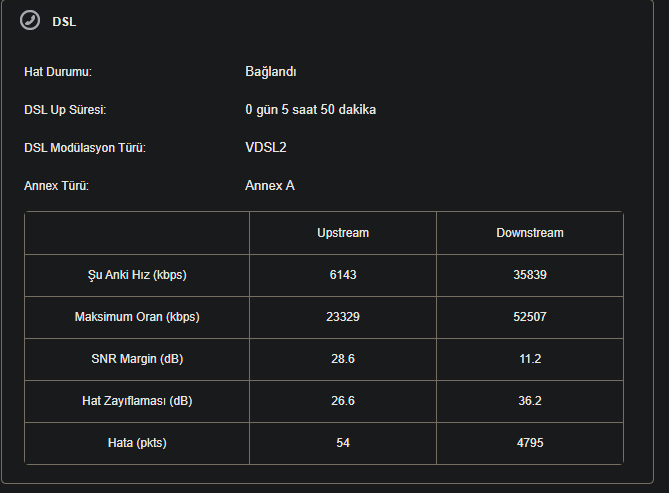Select the Annex A value
The image size is (669, 493).
(x=270, y=186)
